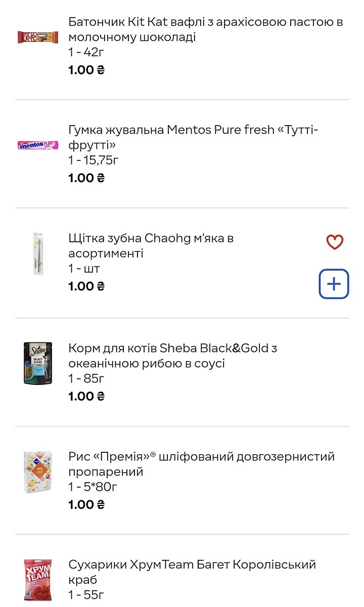This screenshot has height=607, width=364.
Task: Add Chaohg toothbrush to cart with plus
Action: point(334,284)
